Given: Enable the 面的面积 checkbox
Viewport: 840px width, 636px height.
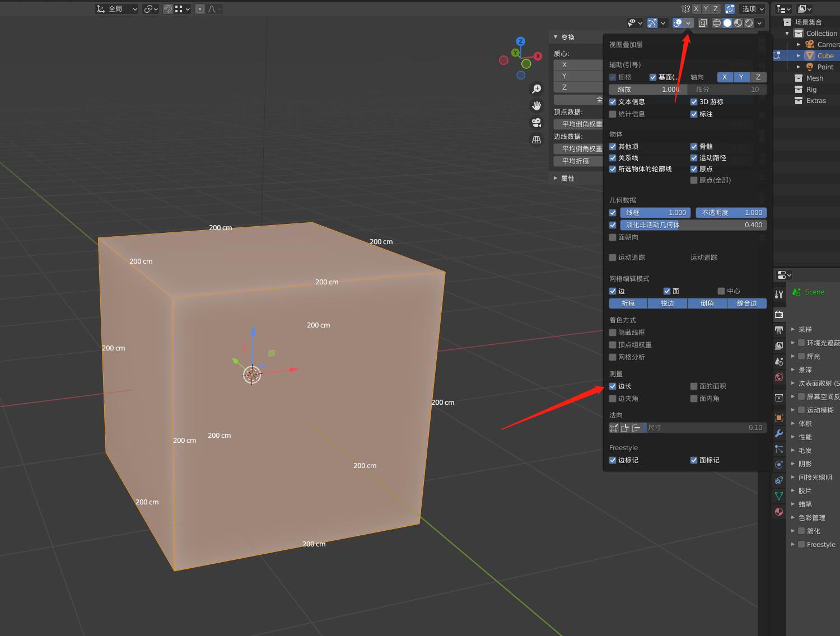Looking at the screenshot, I should [694, 386].
